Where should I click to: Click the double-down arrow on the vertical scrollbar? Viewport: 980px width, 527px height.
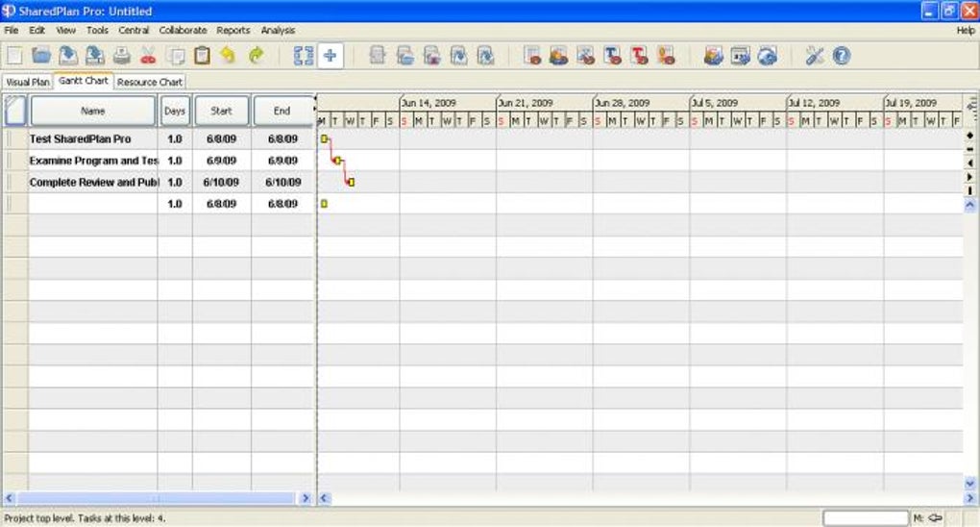[x=970, y=483]
